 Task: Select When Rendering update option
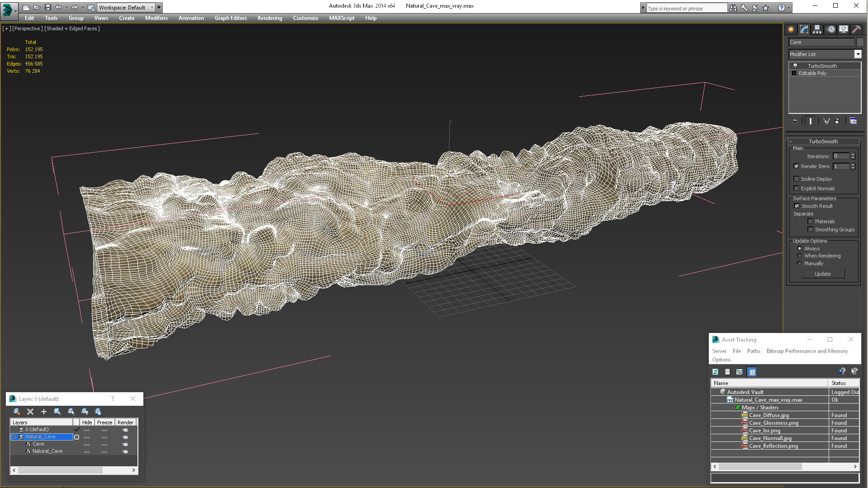point(799,256)
